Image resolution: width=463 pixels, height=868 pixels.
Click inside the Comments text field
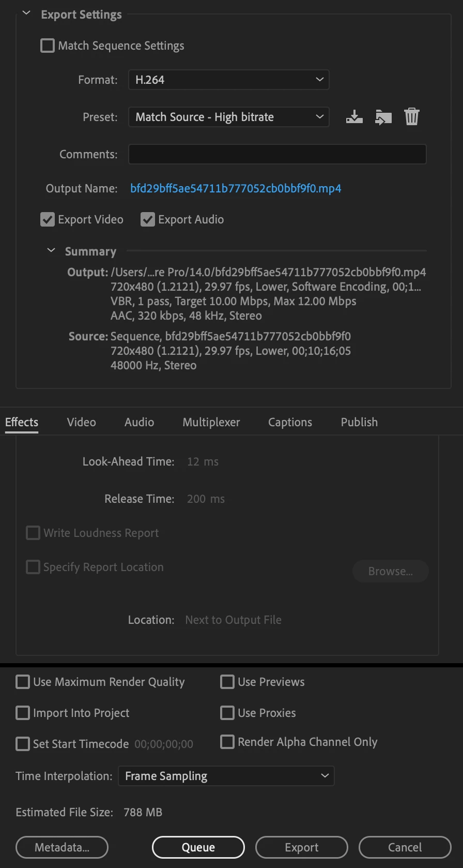point(277,154)
